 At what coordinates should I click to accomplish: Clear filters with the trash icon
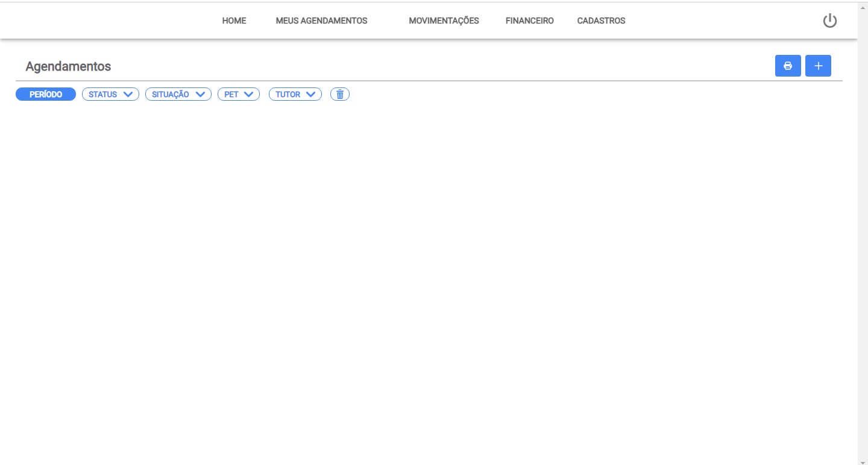tap(340, 94)
